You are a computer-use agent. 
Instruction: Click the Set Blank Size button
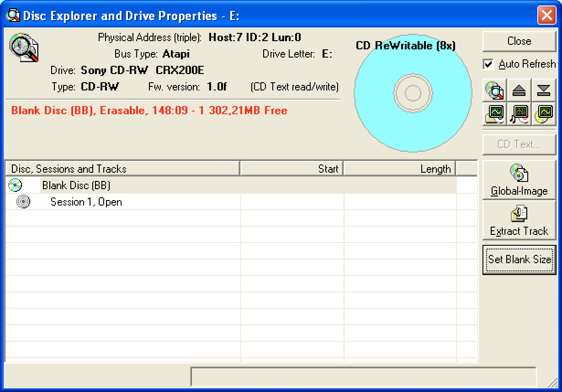pos(519,260)
